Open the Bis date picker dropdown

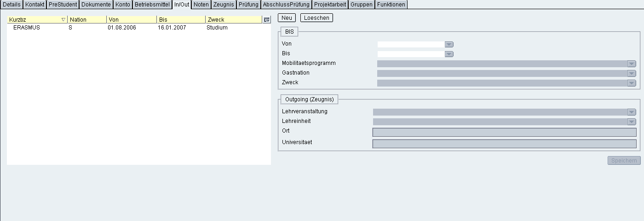click(449, 54)
